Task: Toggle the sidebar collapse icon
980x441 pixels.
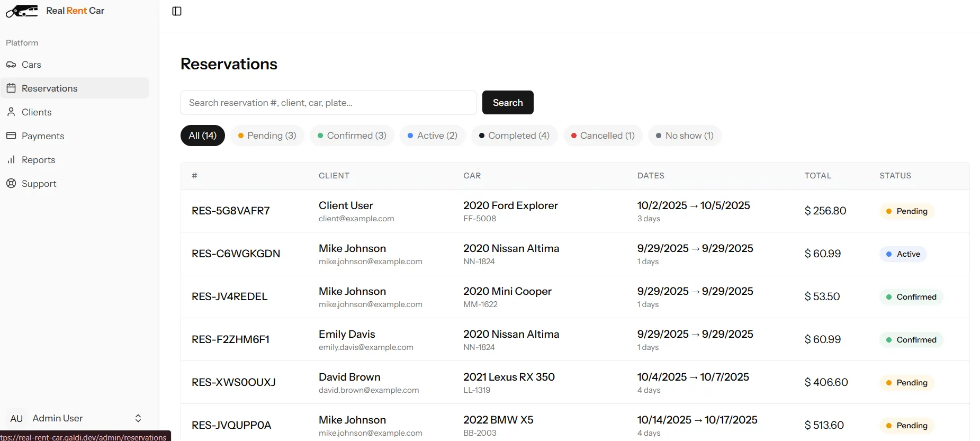Action: pos(177,11)
